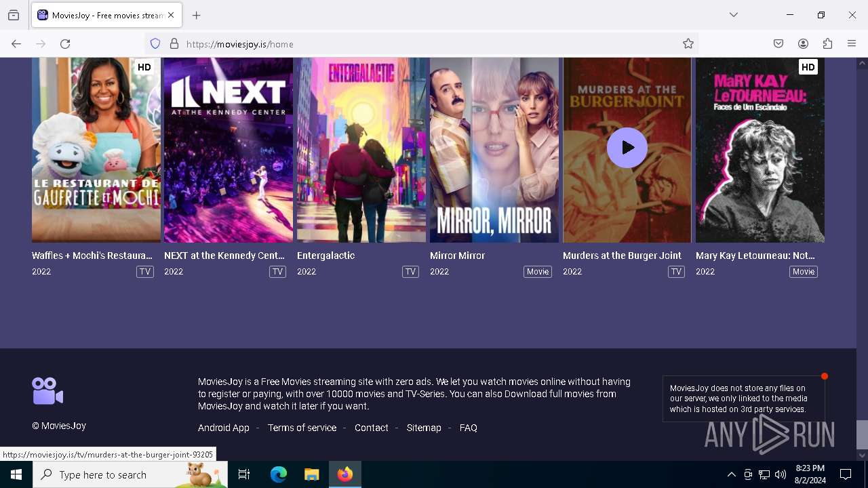
Task: Click the site security padlock icon
Action: coord(174,44)
